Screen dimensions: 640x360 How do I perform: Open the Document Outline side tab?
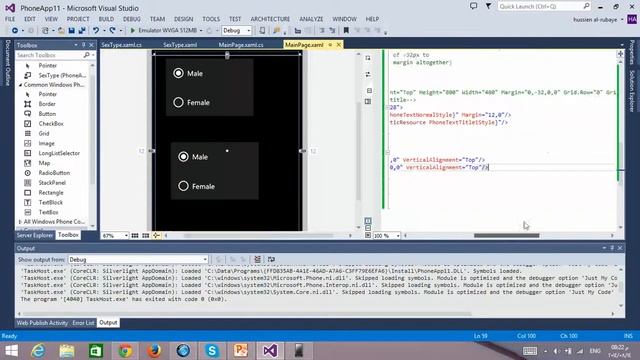(x=7, y=63)
